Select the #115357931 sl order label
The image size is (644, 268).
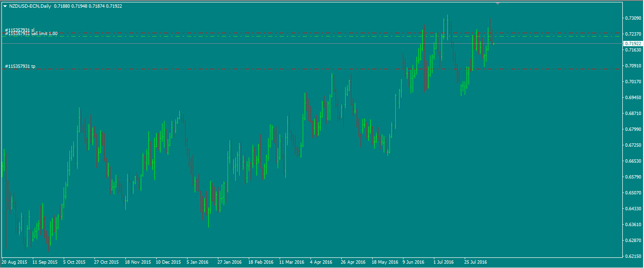(20, 30)
